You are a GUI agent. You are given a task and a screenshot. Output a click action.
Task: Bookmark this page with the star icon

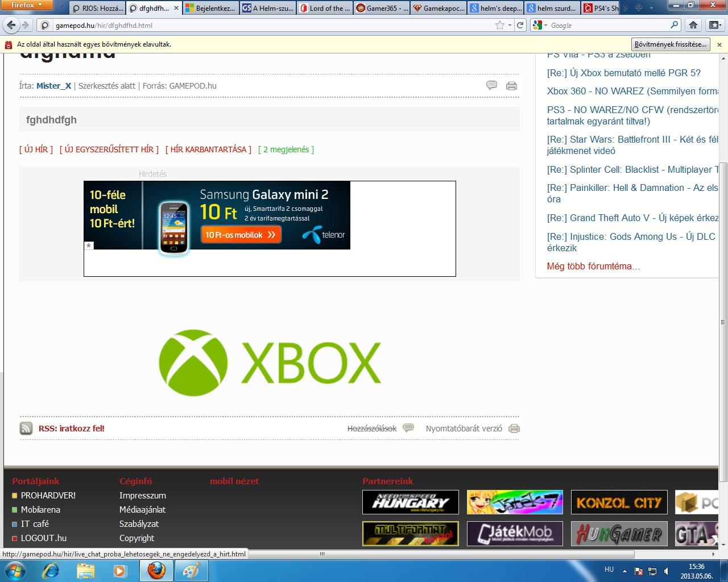(499, 25)
